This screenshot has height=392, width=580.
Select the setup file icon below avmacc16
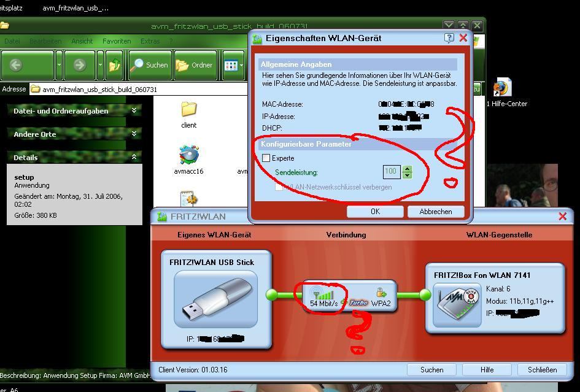tap(188, 199)
